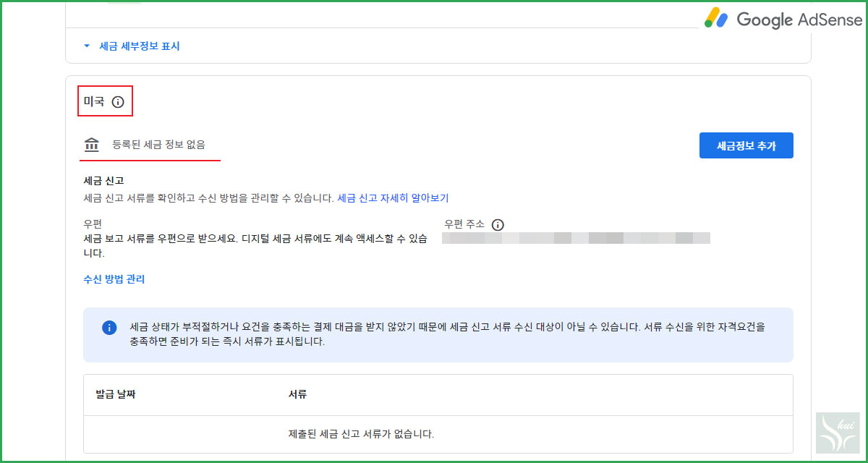Click the bank icon beside 등록된 세금 정보 없음
The width and height of the screenshot is (868, 463).
(91, 145)
